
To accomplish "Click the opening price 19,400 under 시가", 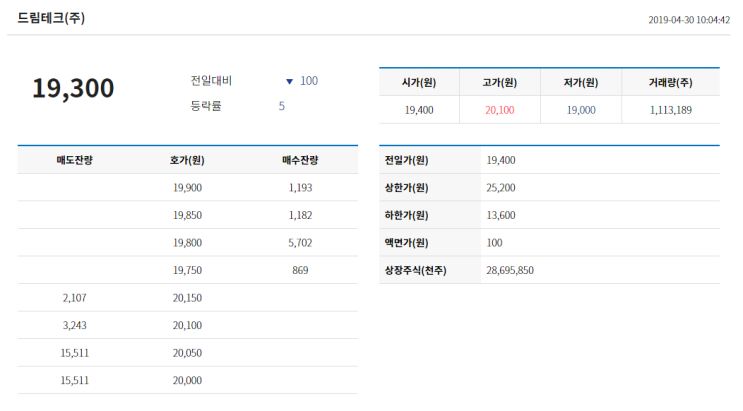I will click(x=419, y=110).
